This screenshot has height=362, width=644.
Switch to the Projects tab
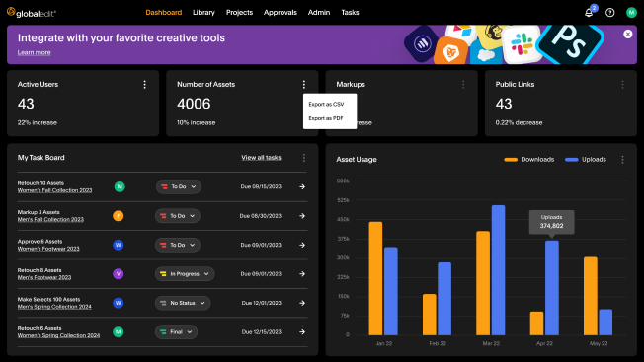click(239, 13)
